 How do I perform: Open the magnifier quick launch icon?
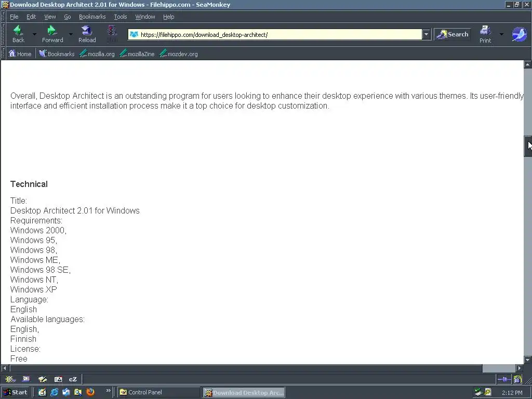pos(78,392)
